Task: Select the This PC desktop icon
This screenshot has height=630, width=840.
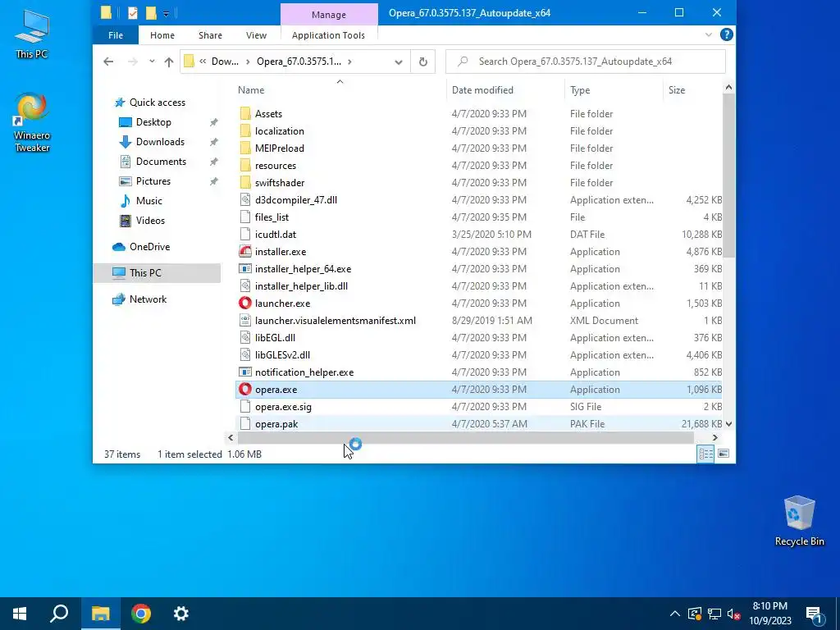Action: [x=32, y=33]
